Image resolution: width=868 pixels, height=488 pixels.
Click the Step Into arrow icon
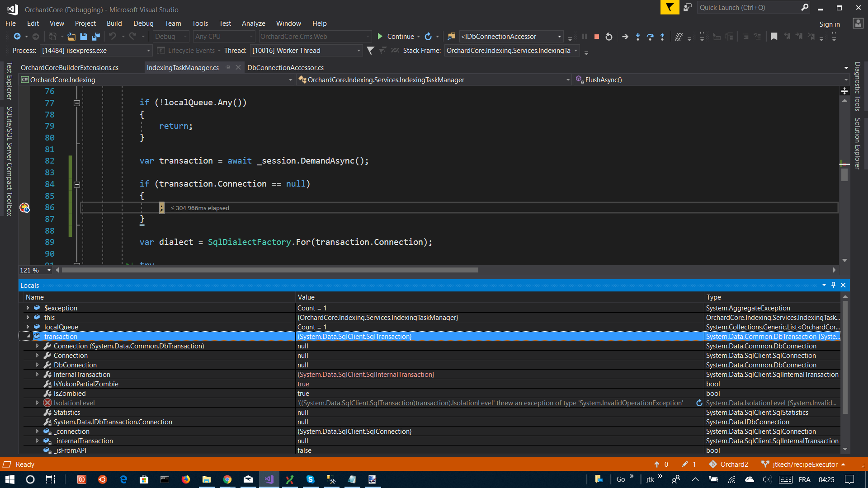coord(638,37)
